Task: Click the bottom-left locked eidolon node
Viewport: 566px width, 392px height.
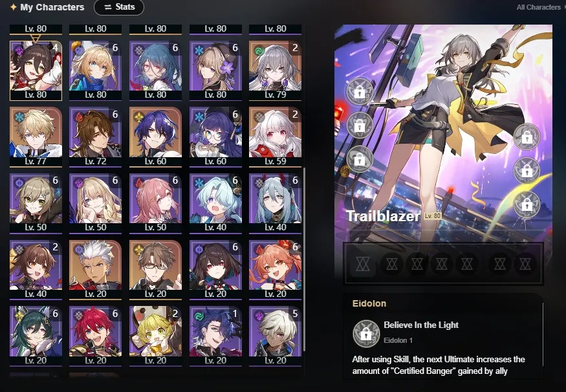Action: [360, 159]
